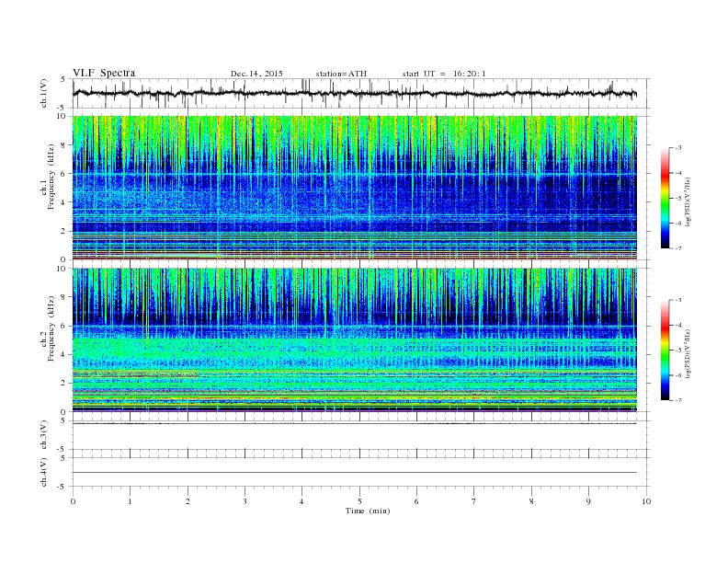Viewport: 728px width, 563px height.
Task: Click the ch.2 frequency tick label '4'
Action: 64,354
